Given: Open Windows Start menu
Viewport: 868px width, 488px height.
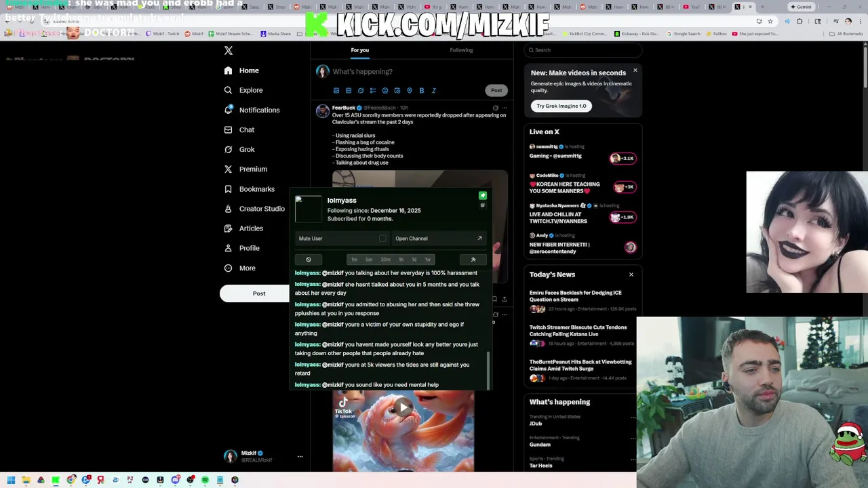Looking at the screenshot, I should (11, 480).
